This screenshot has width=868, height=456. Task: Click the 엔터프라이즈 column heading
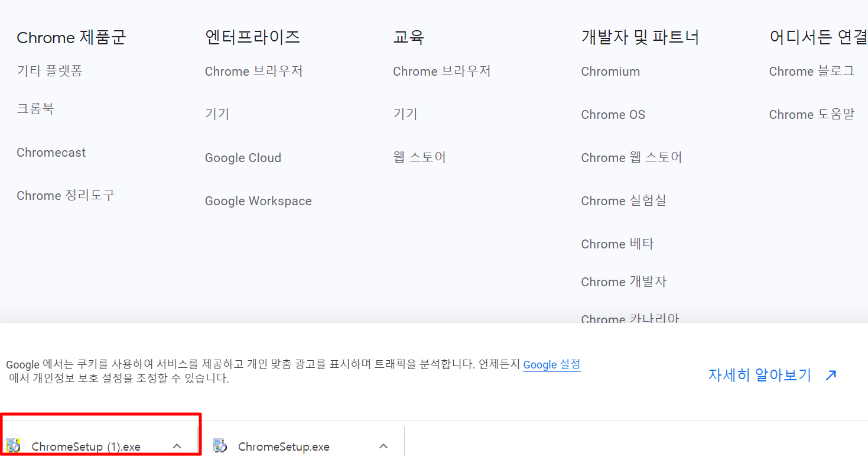tap(252, 37)
